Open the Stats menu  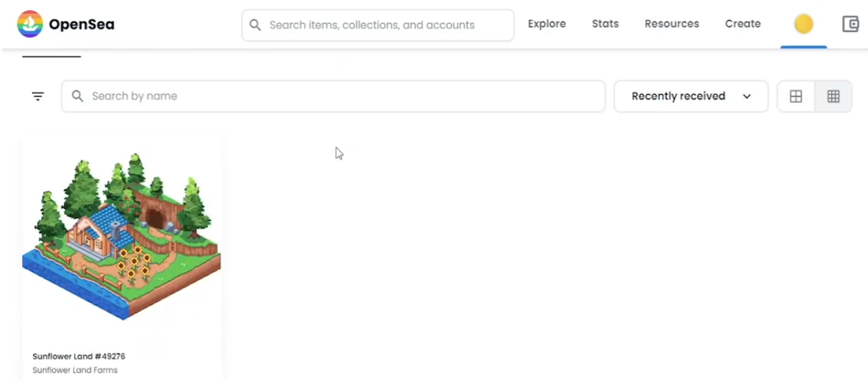tap(605, 24)
